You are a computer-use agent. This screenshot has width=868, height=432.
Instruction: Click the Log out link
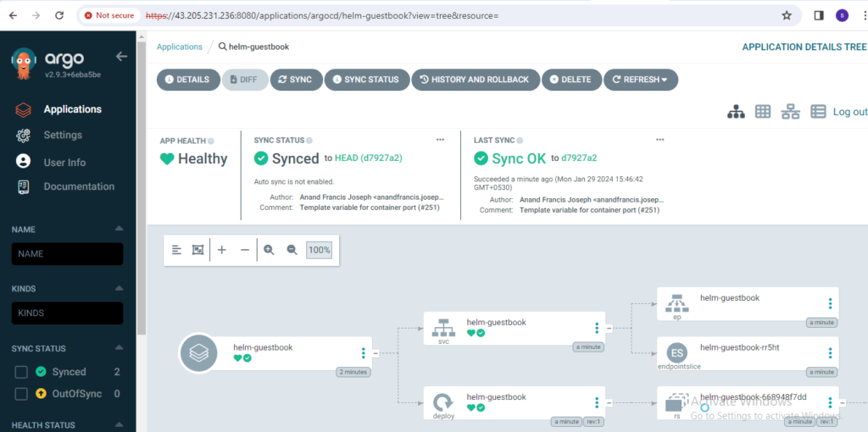849,112
